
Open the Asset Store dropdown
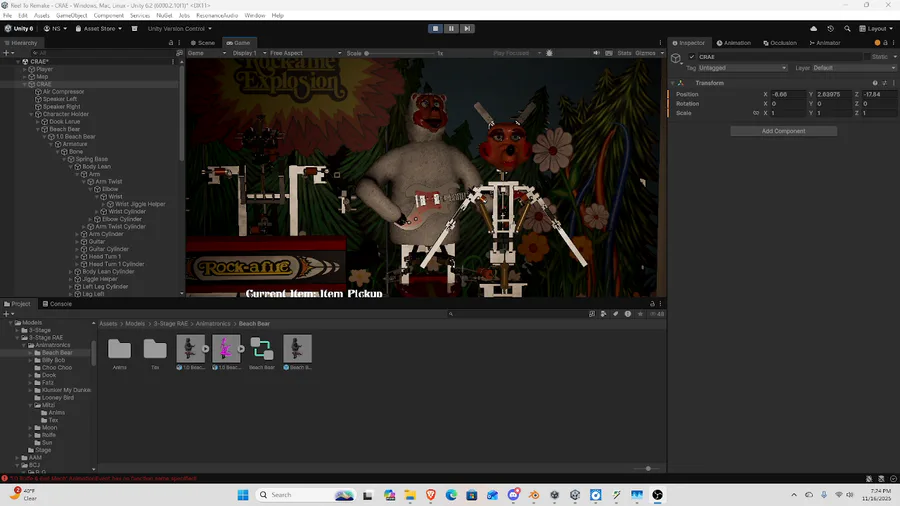tap(98, 29)
